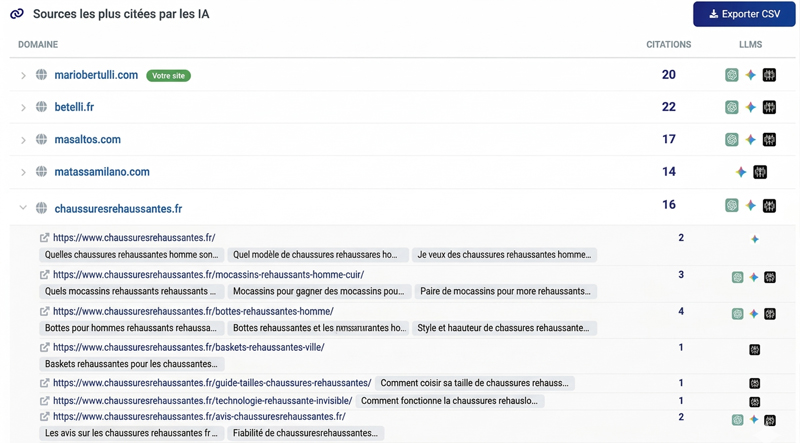This screenshot has height=443, width=800.
Task: Click external link icon for bottes-rehaussantes-homme URL
Action: pos(44,312)
